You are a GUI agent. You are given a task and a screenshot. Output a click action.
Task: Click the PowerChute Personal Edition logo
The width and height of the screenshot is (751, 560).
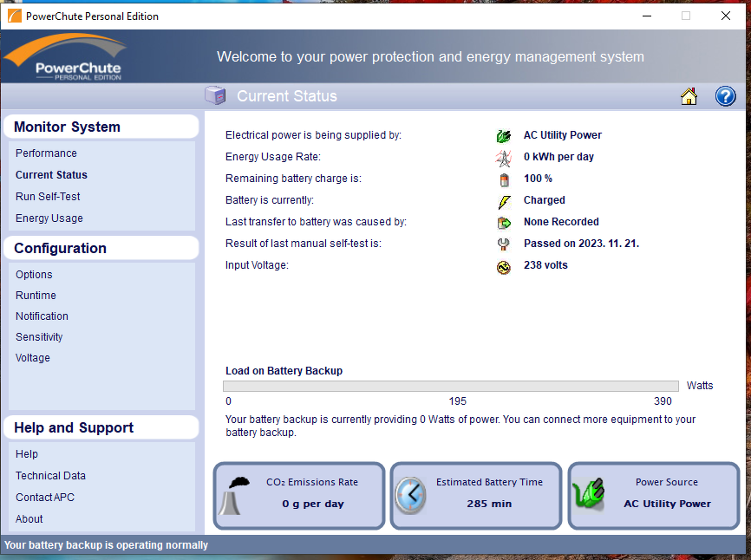click(65, 56)
